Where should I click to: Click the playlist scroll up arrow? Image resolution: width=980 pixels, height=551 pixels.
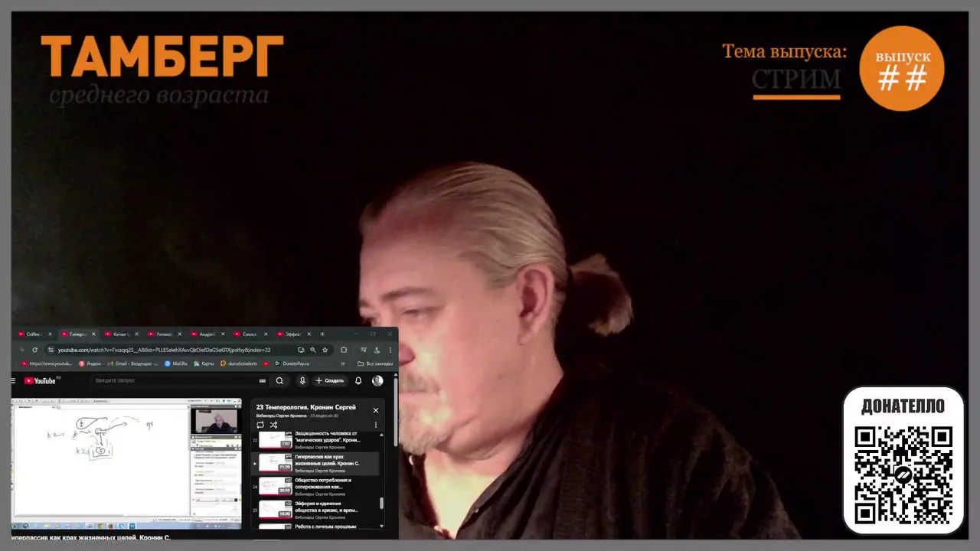(x=382, y=435)
